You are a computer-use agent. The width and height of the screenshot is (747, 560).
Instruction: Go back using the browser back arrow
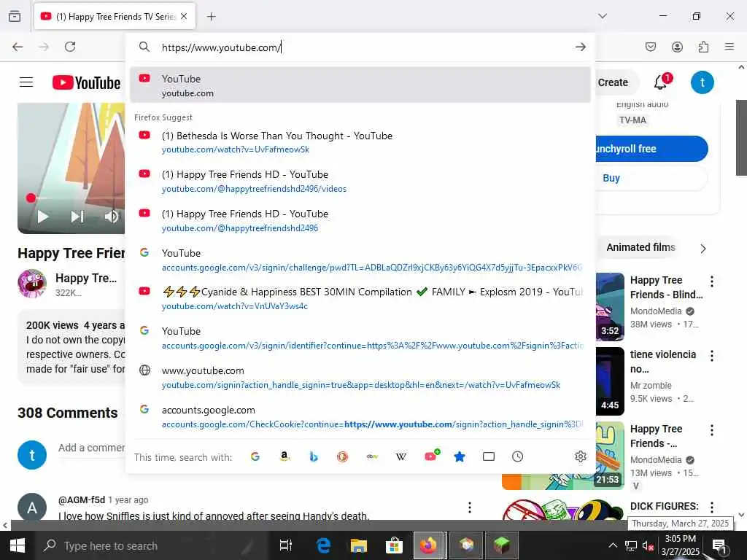18,47
